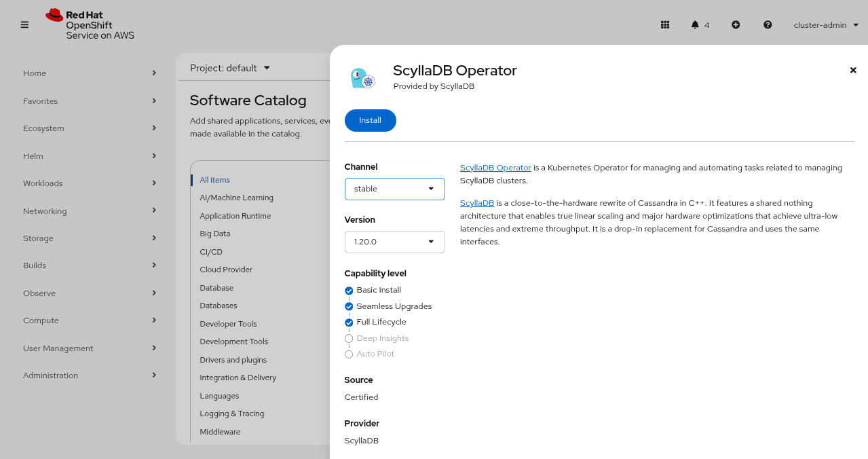Open the Version 1.20.0 dropdown
Image resolution: width=868 pixels, height=459 pixels.
(394, 242)
